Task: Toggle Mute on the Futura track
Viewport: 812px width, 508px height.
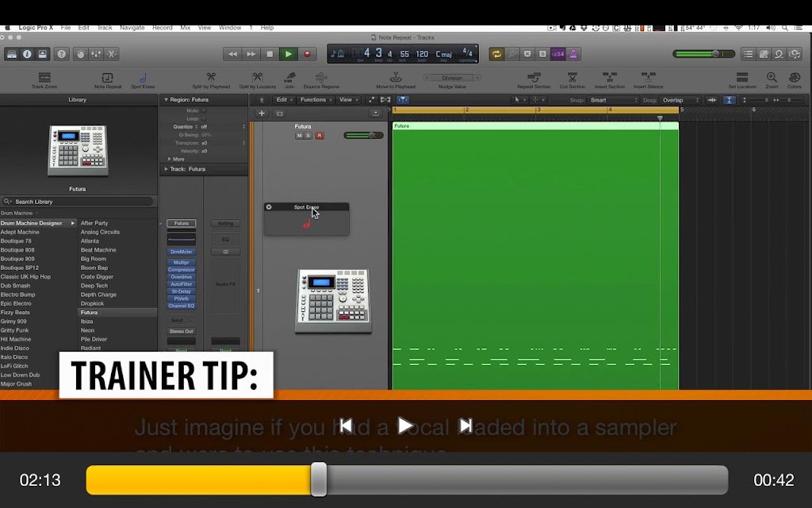Action: coord(299,135)
